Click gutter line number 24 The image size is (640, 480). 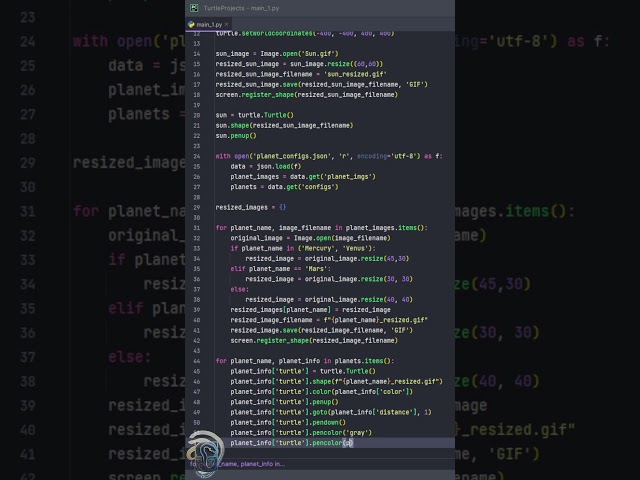click(x=197, y=156)
